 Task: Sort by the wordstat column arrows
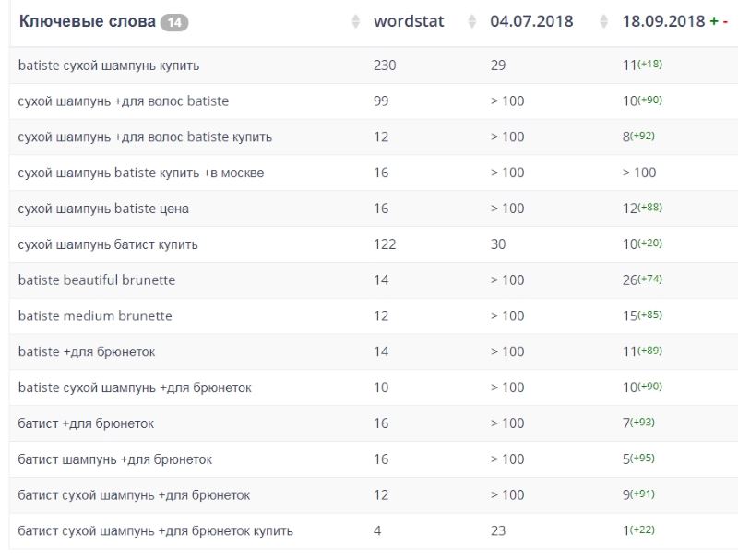[x=471, y=21]
